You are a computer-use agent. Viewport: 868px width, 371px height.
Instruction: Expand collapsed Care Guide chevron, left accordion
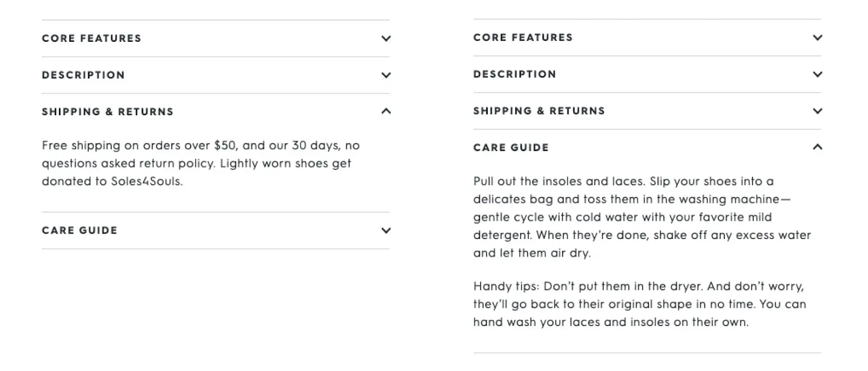386,230
